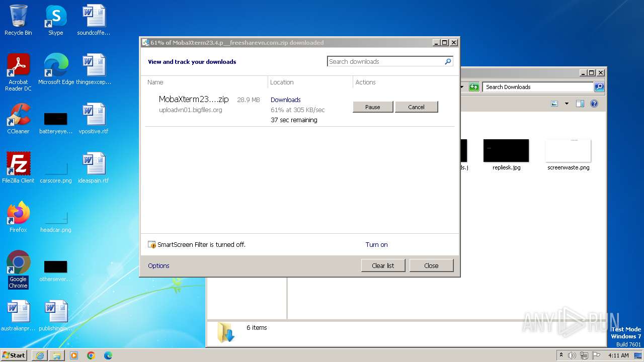The height and width of the screenshot is (362, 644).
Task: Select the batteryeye image file on desktop
Action: point(55,123)
